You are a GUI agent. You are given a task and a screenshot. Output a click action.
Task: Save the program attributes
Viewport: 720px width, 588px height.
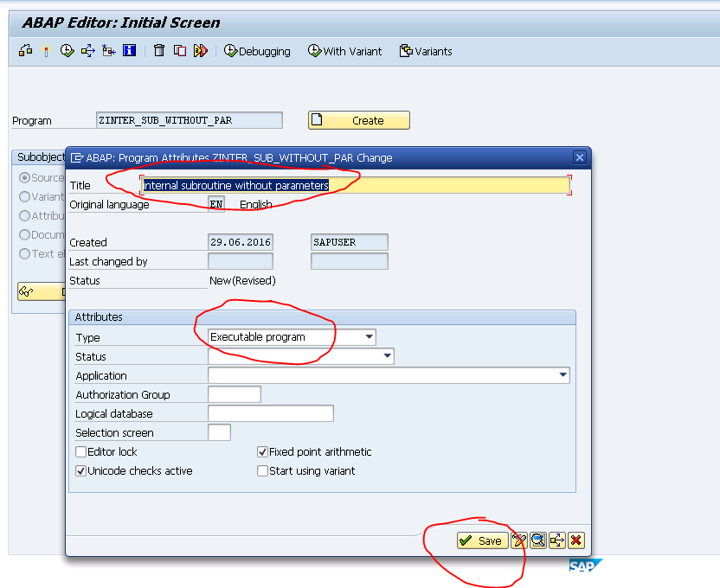pos(480,540)
